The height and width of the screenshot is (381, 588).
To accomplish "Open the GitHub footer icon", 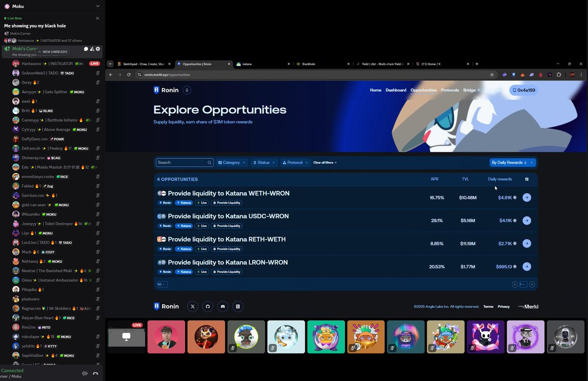I will pyautogui.click(x=208, y=306).
